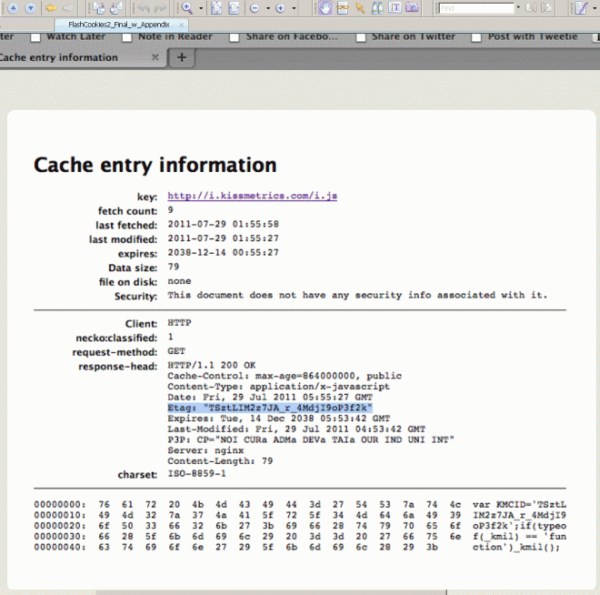
Task: Click the Cache entry information heading
Action: pos(155,165)
